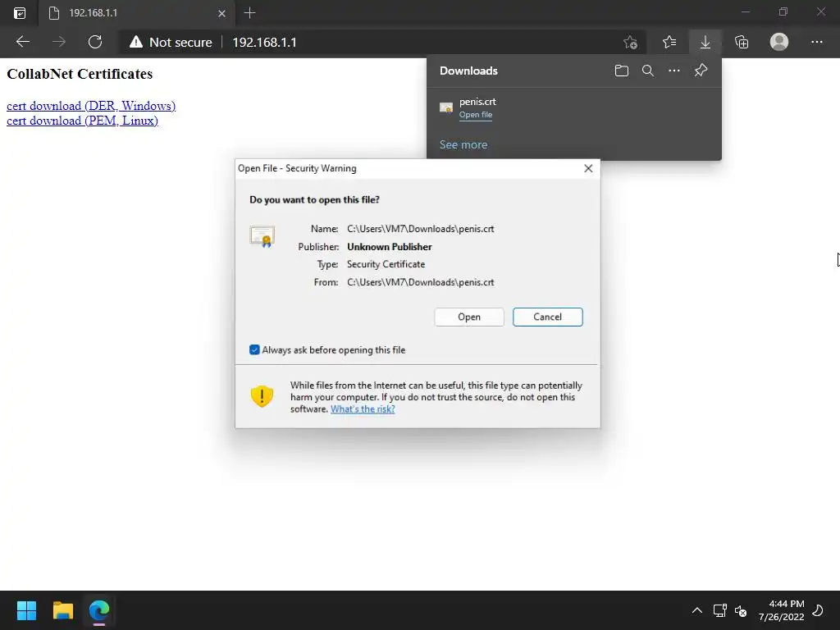Click the penis.crt filename in Downloads

[x=477, y=102]
